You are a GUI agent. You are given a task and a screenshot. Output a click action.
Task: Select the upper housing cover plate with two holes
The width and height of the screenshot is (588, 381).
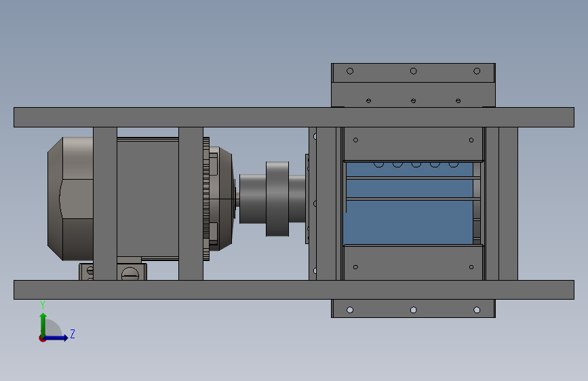[x=413, y=144]
